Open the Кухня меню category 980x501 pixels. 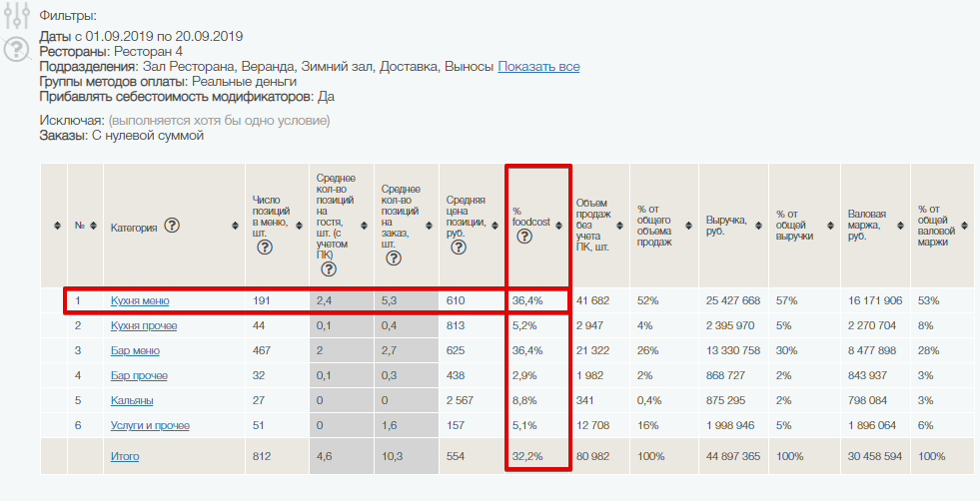click(x=139, y=300)
